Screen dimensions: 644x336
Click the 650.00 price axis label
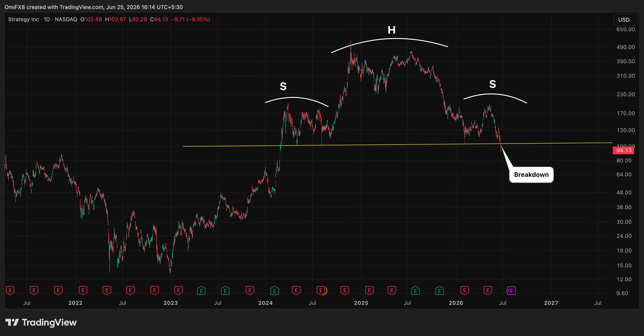click(625, 29)
